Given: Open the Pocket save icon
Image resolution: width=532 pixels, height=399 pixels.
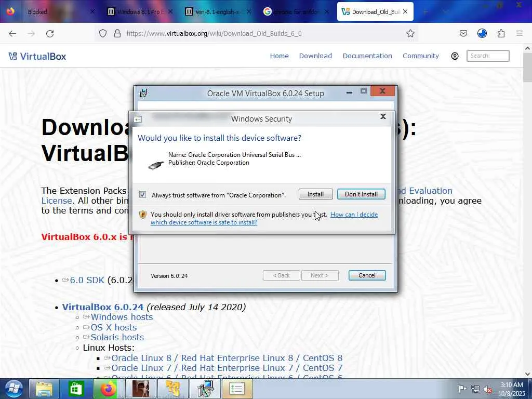Looking at the screenshot, I should 463,33.
